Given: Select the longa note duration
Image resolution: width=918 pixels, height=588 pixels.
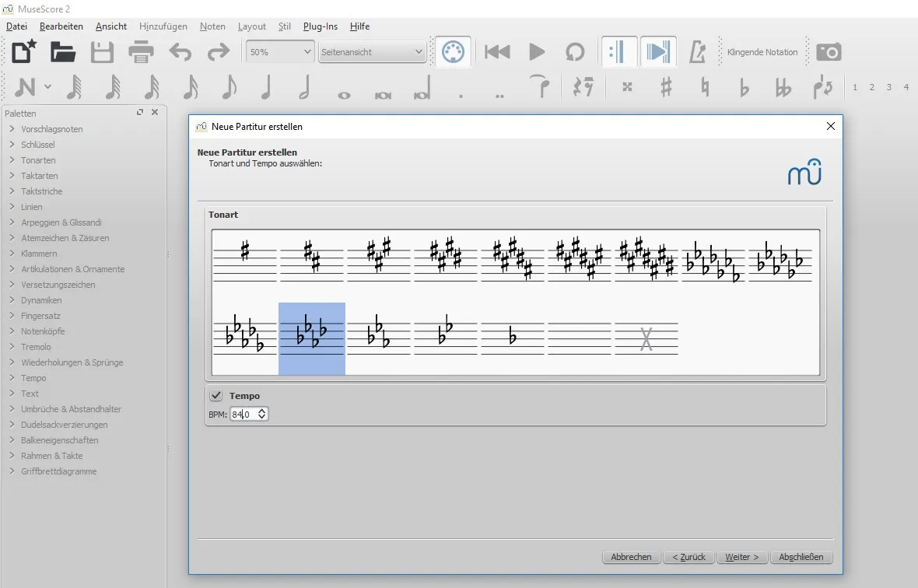Looking at the screenshot, I should 422,87.
